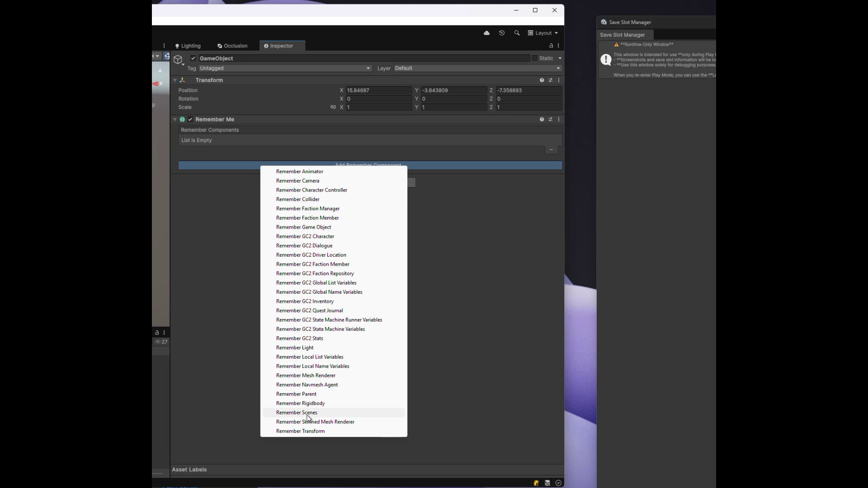Click the GameObject cube icon

(x=178, y=60)
